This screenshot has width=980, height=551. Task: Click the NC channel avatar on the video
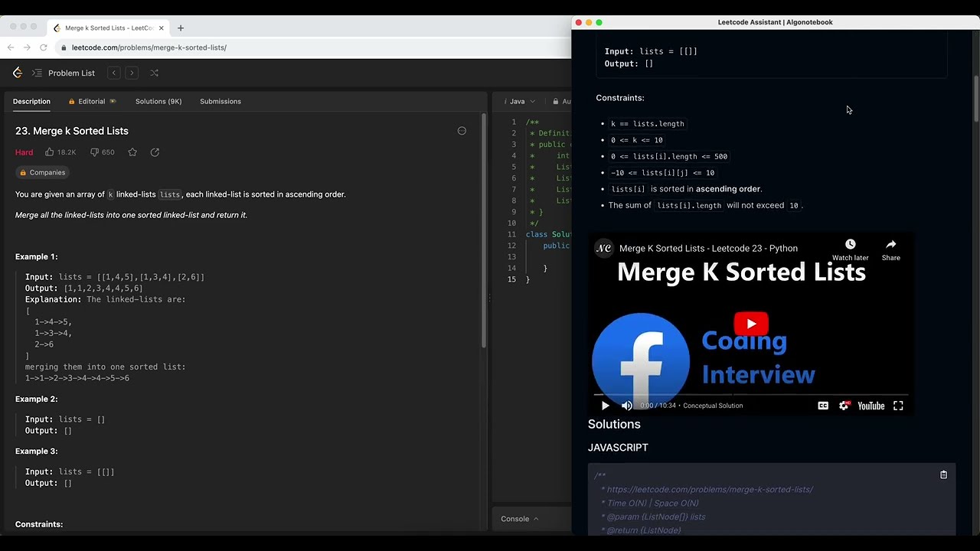pyautogui.click(x=604, y=248)
